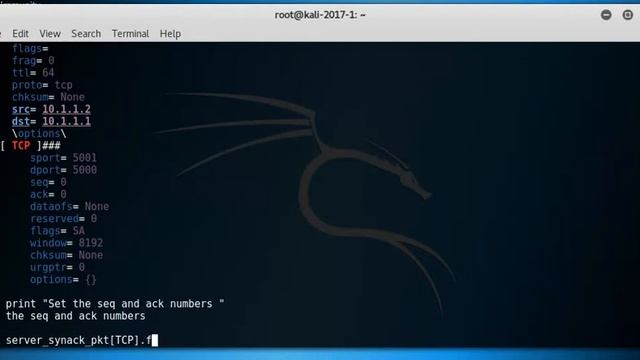Open the Search menu
Viewport: 640px width, 360px height.
[86, 33]
